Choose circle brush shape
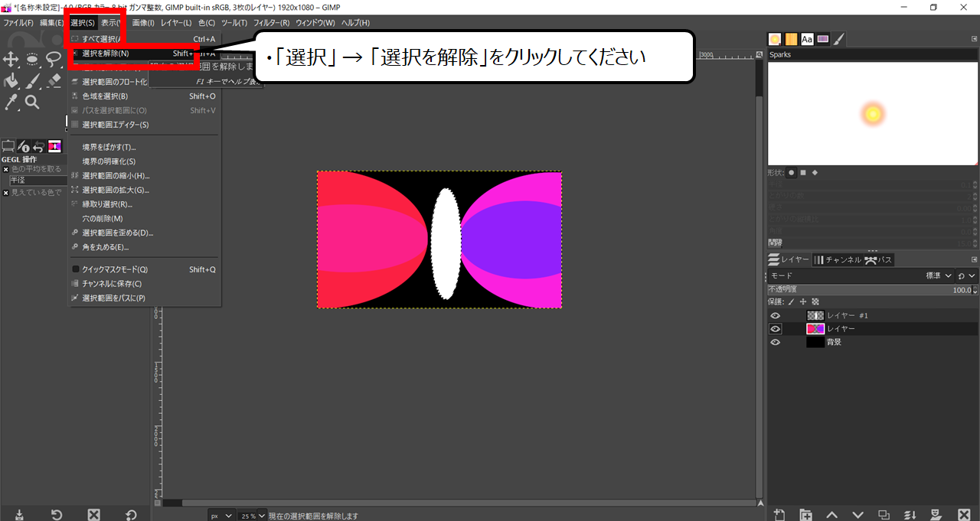This screenshot has width=980, height=521. pos(791,172)
